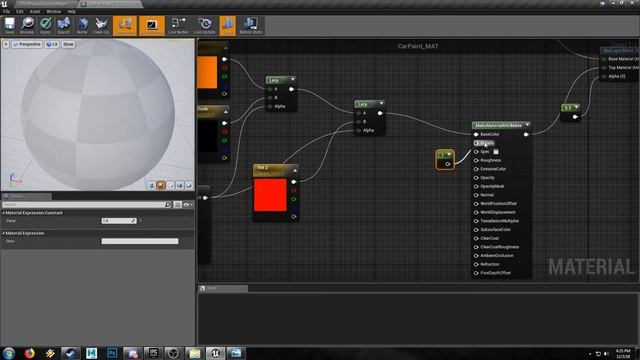This screenshot has height=360, width=640.
Task: Collapse the Material Expression Constant section
Action: [x=3, y=213]
